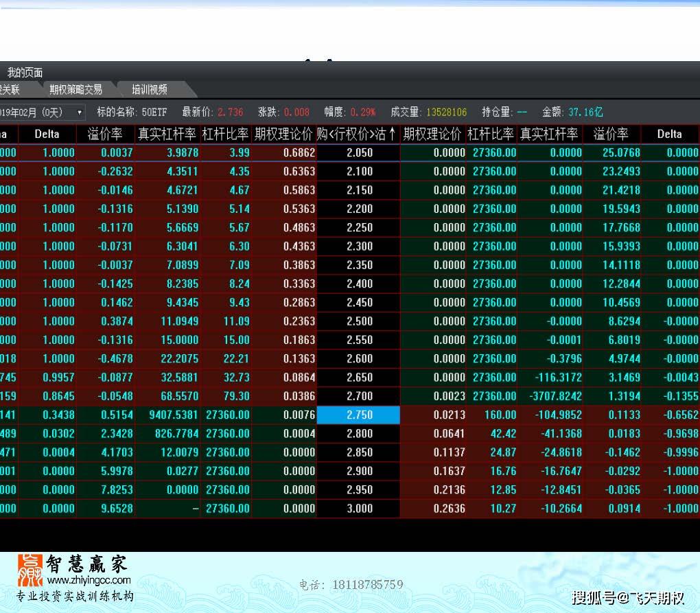Viewport: 700px width, 613px height.
Task: Click the left 溢价率 column header
Action: click(x=105, y=134)
